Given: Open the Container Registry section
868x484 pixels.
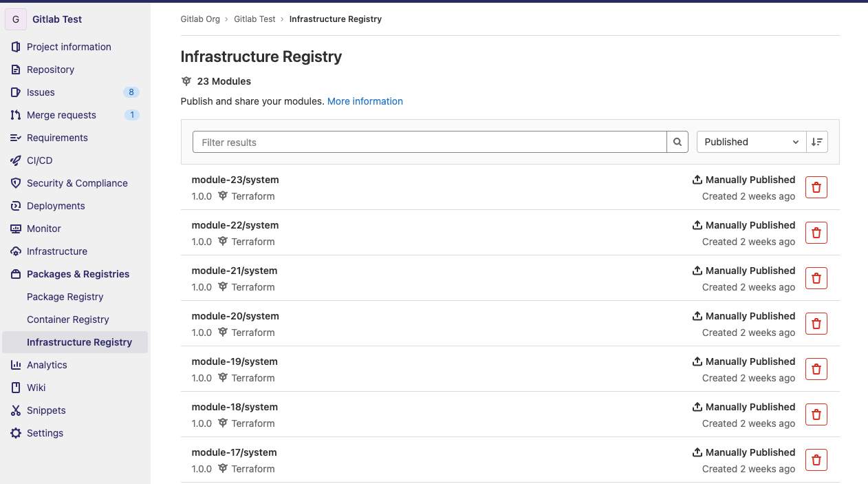Looking at the screenshot, I should click(67, 319).
